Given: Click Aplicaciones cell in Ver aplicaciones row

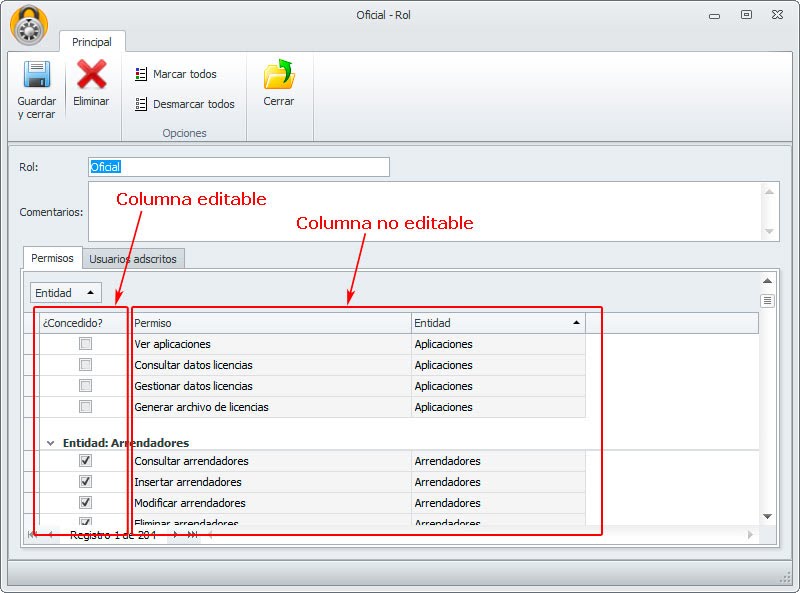Looking at the screenshot, I should pyautogui.click(x=498, y=344).
